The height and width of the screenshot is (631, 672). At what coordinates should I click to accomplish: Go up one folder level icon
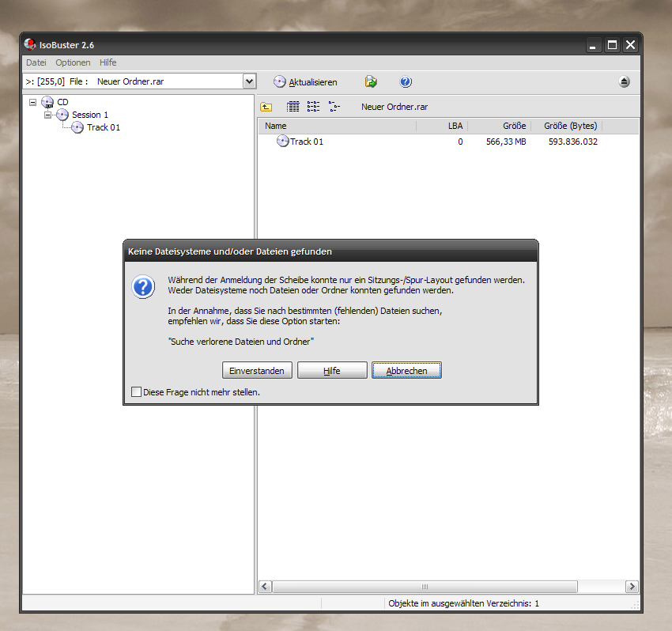click(266, 107)
